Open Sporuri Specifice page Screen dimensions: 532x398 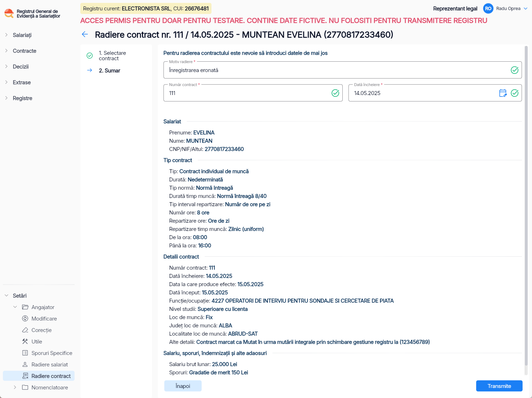pyautogui.click(x=52, y=353)
